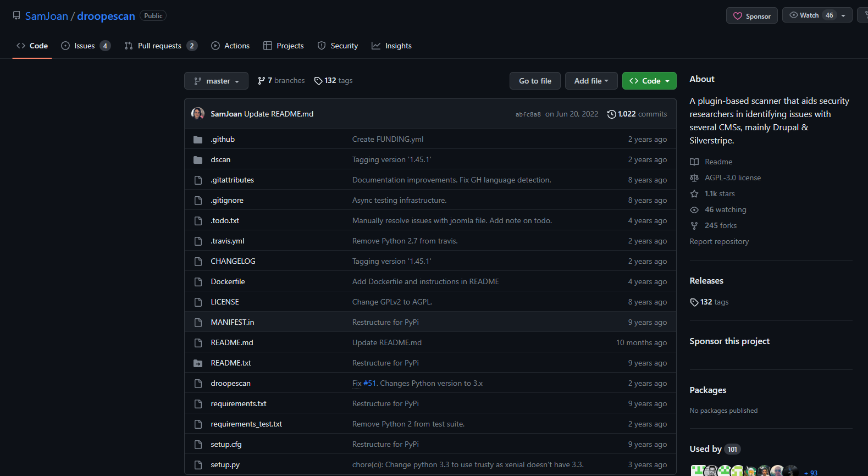This screenshot has height=476, width=868.
Task: Open issue #51 link in droopescan row
Action: [369, 384]
